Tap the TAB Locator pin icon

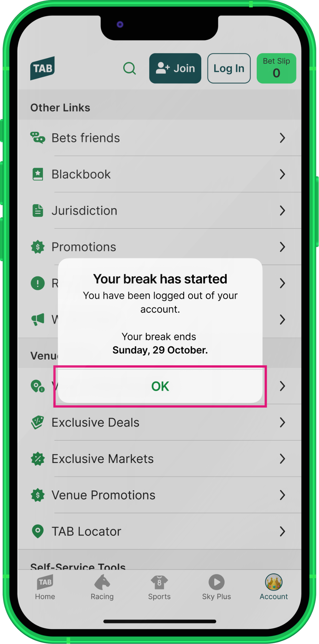(38, 531)
